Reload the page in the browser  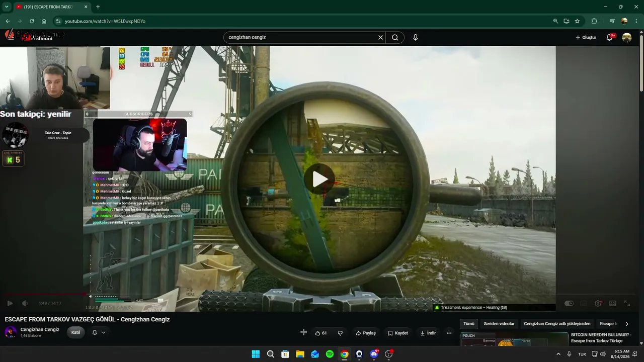pyautogui.click(x=32, y=21)
